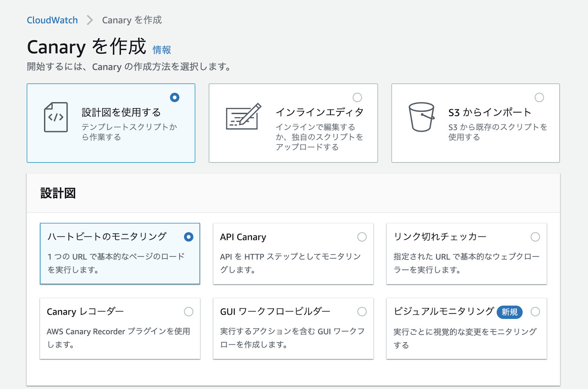Click the ハートビートのモニタリング title text
588x389 pixels.
107,236
